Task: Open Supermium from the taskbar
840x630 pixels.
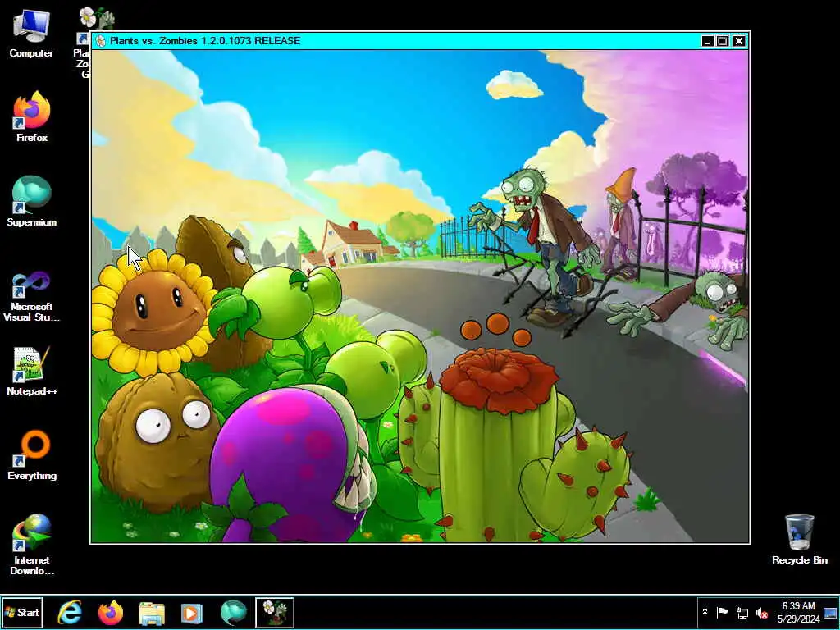Action: [234, 612]
